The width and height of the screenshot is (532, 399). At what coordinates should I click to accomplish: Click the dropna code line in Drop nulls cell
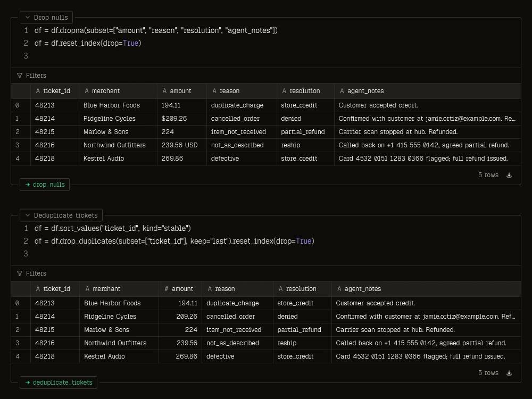click(156, 30)
